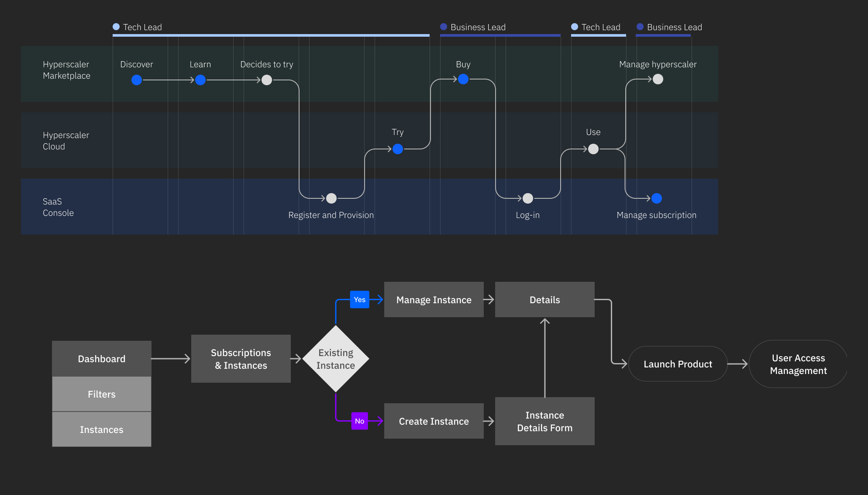Click arrow from Create Instance to form
The width and height of the screenshot is (868, 495).
[489, 421]
